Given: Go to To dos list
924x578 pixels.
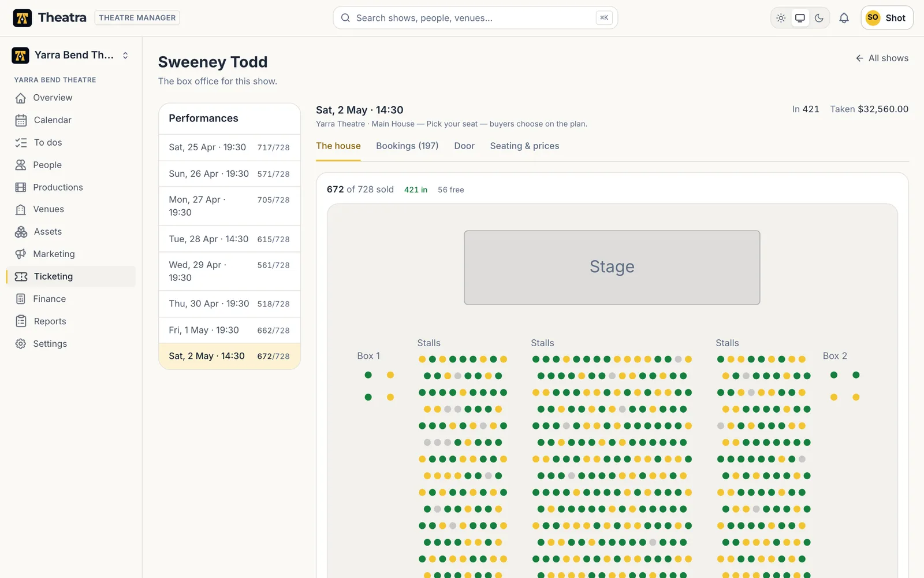Looking at the screenshot, I should (x=71, y=143).
